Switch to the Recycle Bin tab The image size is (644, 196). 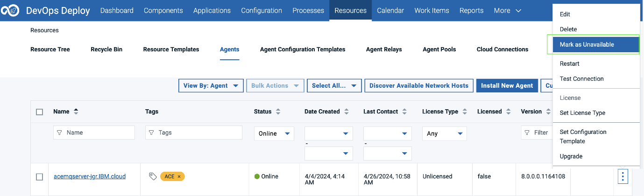pos(106,49)
